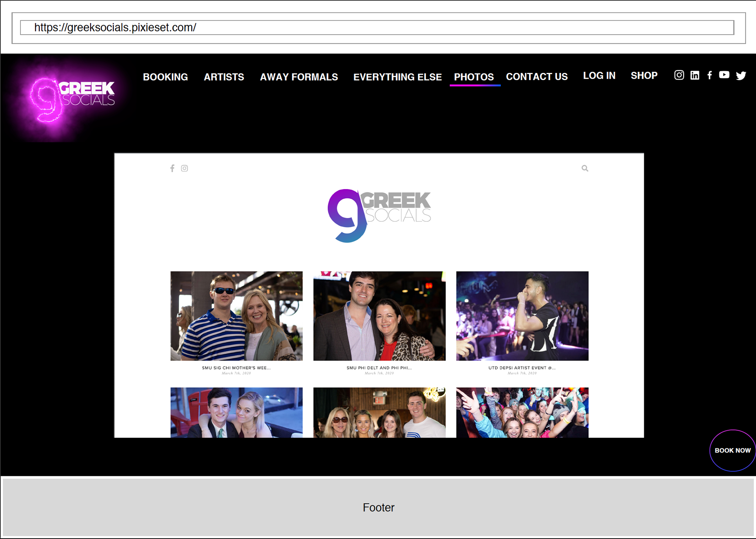Click the LOG IN link

[x=599, y=75]
